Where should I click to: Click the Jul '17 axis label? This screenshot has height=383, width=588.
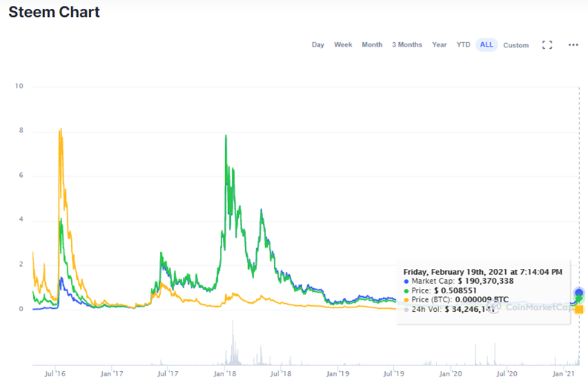pos(167,373)
